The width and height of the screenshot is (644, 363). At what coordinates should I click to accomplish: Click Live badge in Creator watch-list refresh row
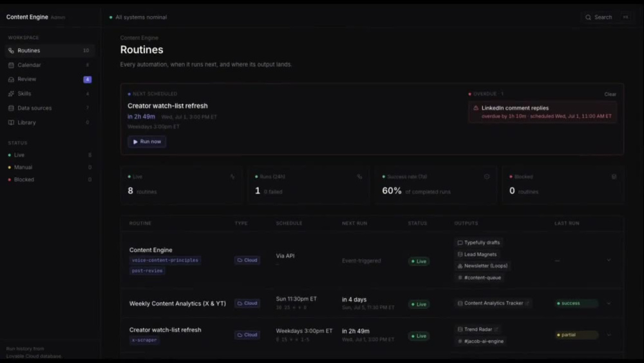pos(419,337)
